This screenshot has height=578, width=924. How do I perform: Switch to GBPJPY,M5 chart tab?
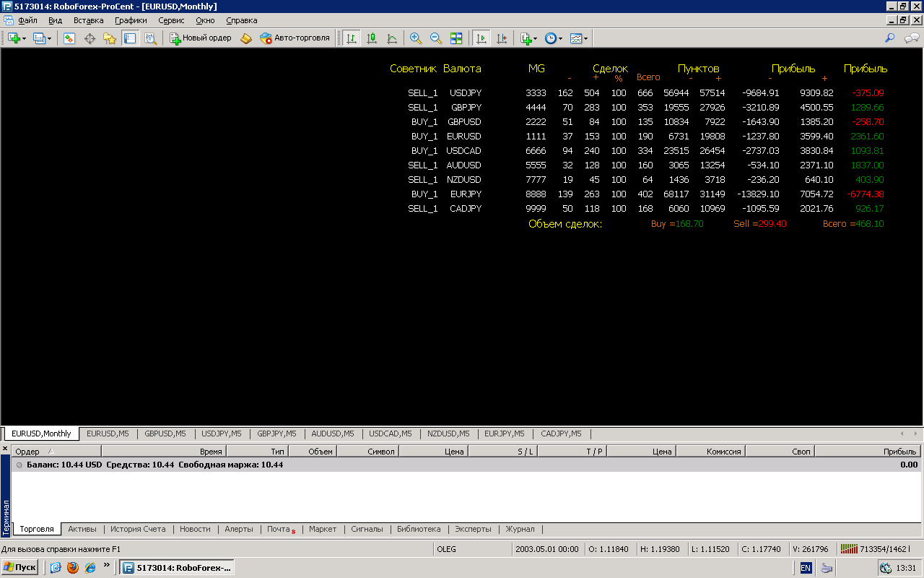pos(276,433)
